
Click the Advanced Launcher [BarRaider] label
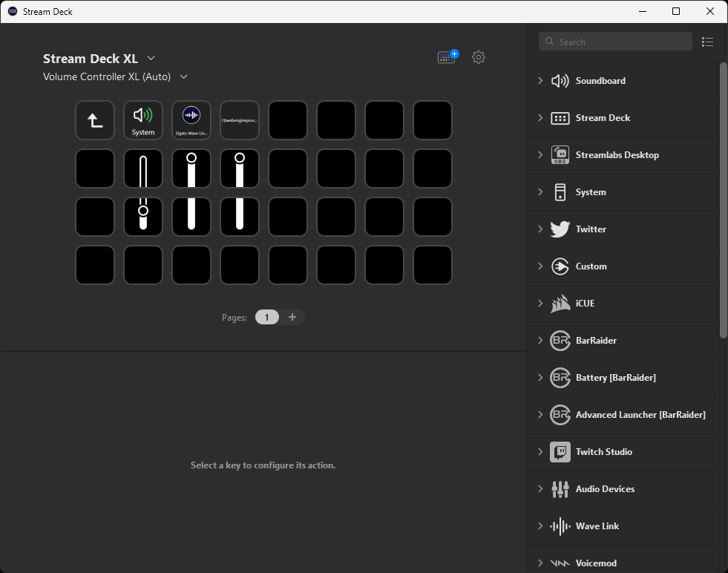640,415
